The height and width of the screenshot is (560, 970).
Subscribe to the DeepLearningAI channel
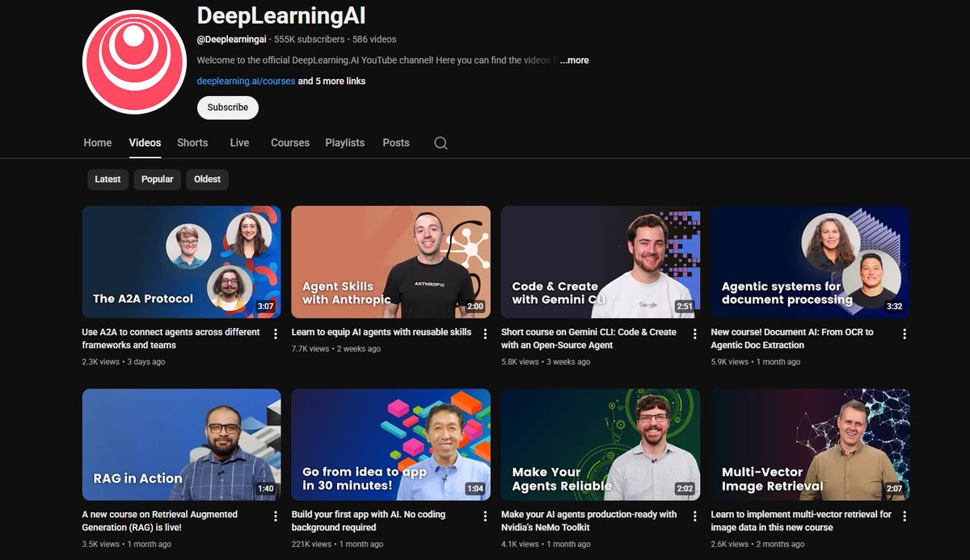click(228, 107)
